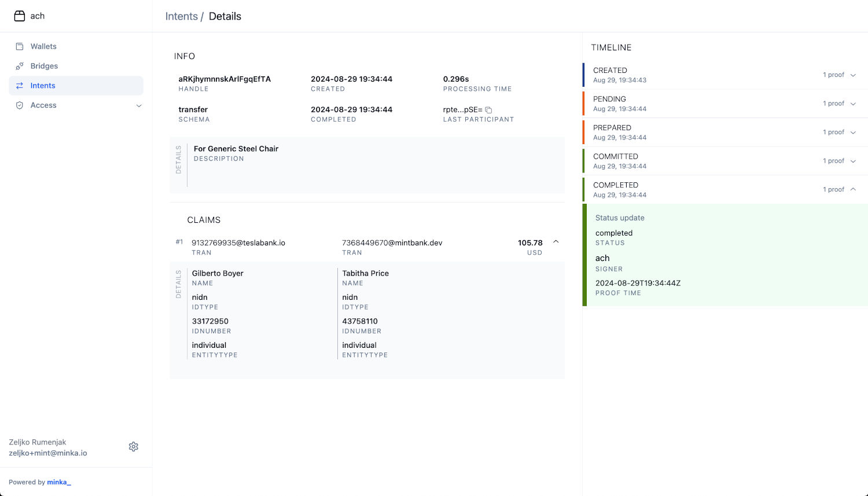Collapse the COMPLETED timeline proof
The image size is (868, 496).
853,190
